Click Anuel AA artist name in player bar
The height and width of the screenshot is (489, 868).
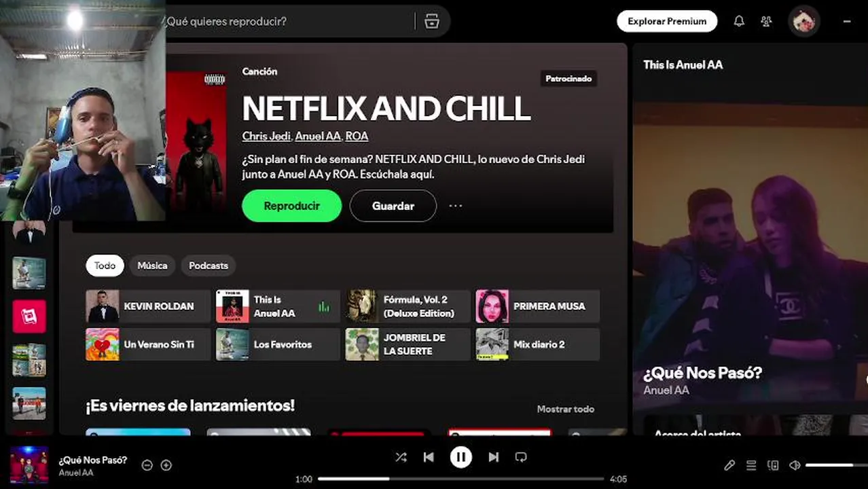(x=76, y=473)
